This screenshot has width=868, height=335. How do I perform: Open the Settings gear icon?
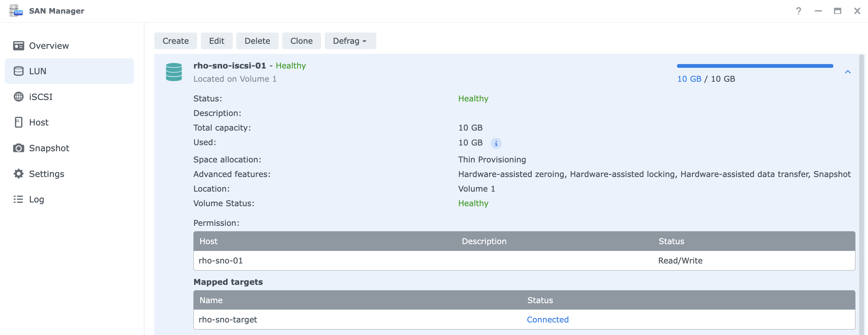19,174
